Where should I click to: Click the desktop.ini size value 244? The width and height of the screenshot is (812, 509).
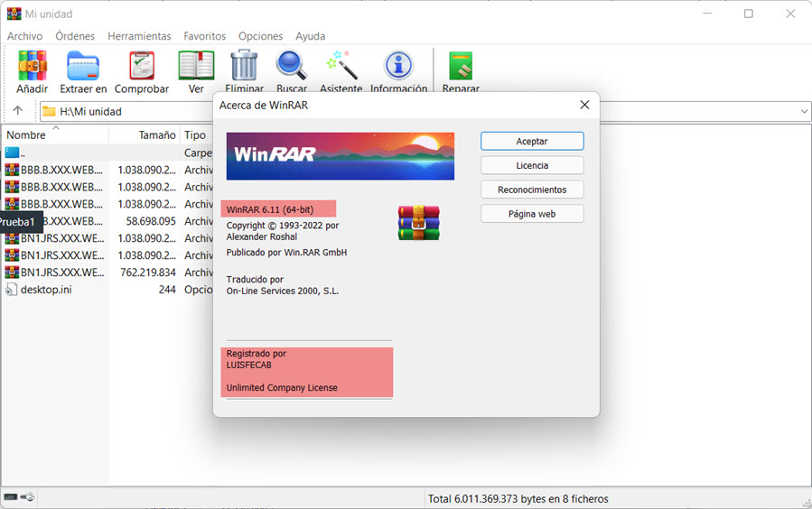click(x=167, y=290)
